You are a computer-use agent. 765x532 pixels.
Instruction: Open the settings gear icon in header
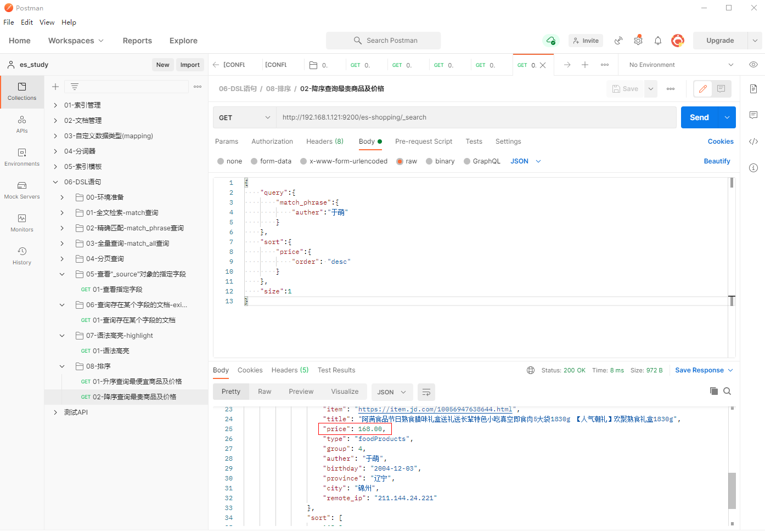point(638,41)
